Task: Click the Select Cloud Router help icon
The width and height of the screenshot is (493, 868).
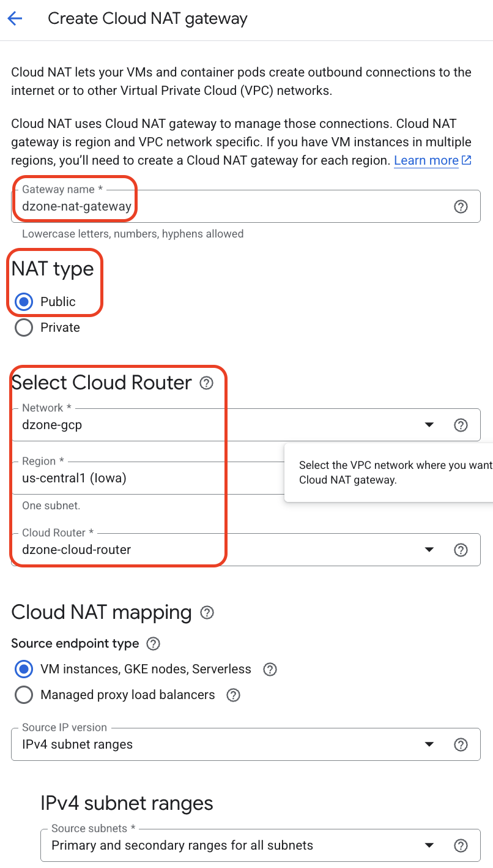Action: click(207, 383)
